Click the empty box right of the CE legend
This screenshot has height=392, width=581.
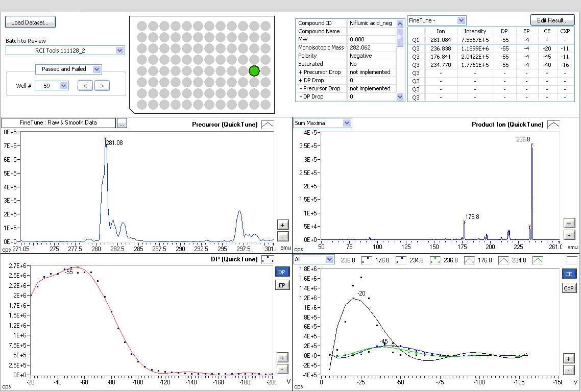(x=572, y=260)
